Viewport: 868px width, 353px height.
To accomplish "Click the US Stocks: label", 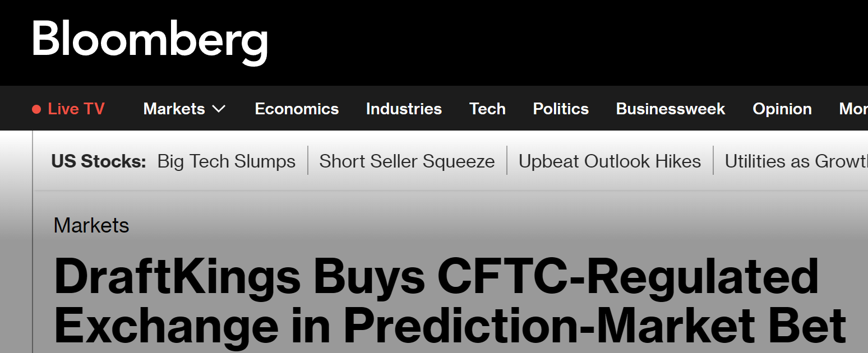I will coord(99,161).
